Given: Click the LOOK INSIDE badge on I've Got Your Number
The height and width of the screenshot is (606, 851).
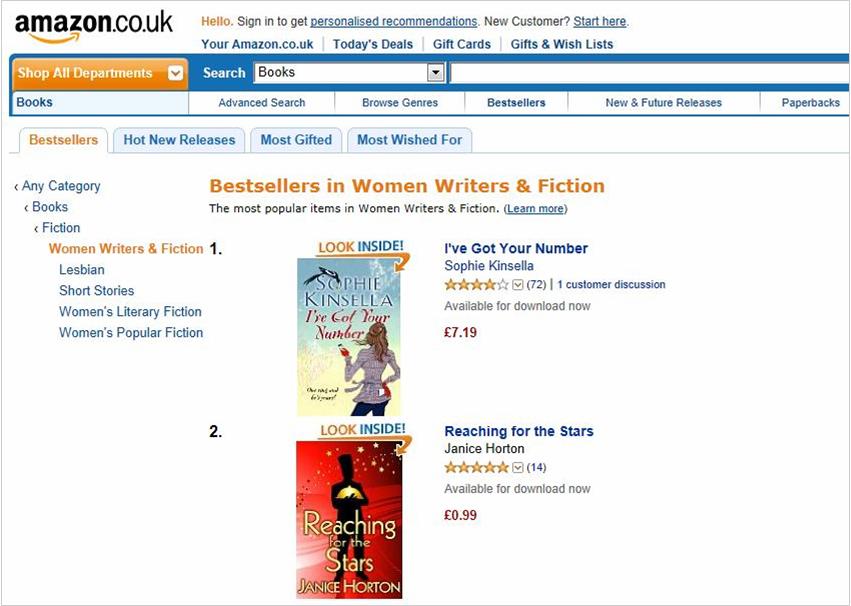Looking at the screenshot, I should [x=361, y=247].
